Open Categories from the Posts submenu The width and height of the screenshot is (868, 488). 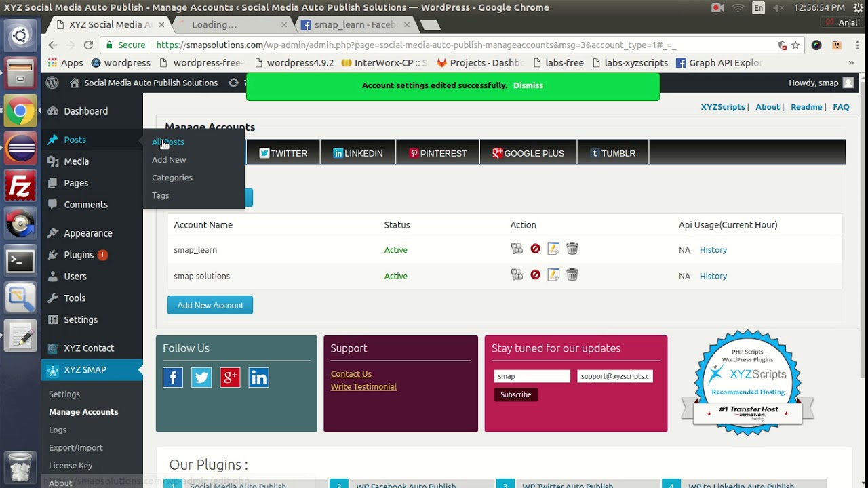(x=172, y=177)
